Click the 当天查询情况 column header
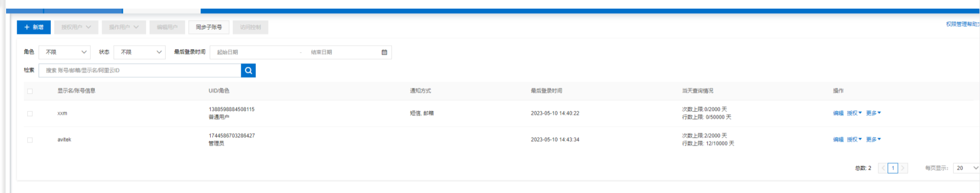The width and height of the screenshot is (980, 193). coord(698,91)
